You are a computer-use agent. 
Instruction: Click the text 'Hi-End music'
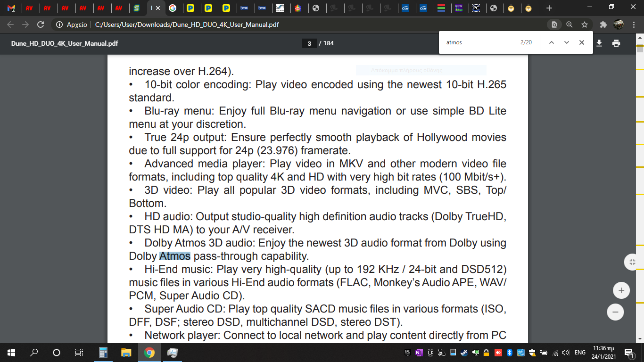click(x=178, y=270)
